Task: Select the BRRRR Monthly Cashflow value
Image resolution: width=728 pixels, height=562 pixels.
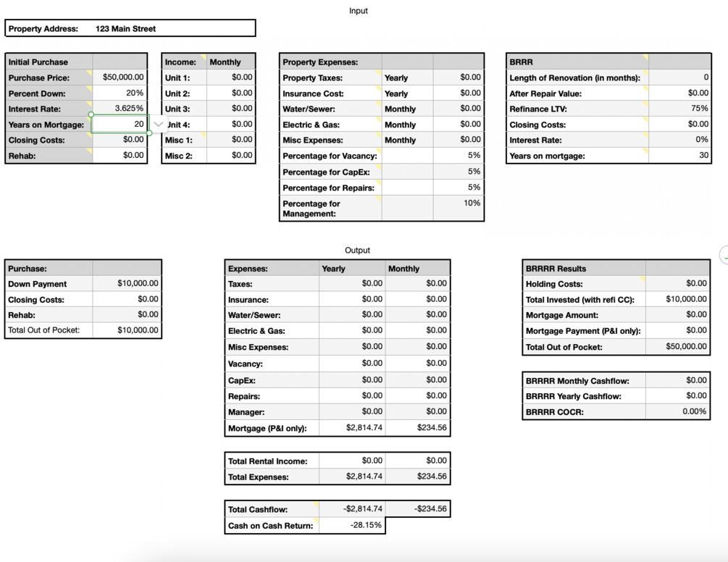Action: click(678, 380)
